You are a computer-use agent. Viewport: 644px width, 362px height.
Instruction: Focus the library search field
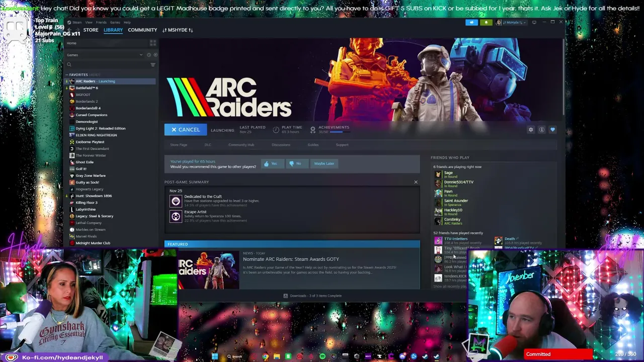pyautogui.click(x=107, y=64)
